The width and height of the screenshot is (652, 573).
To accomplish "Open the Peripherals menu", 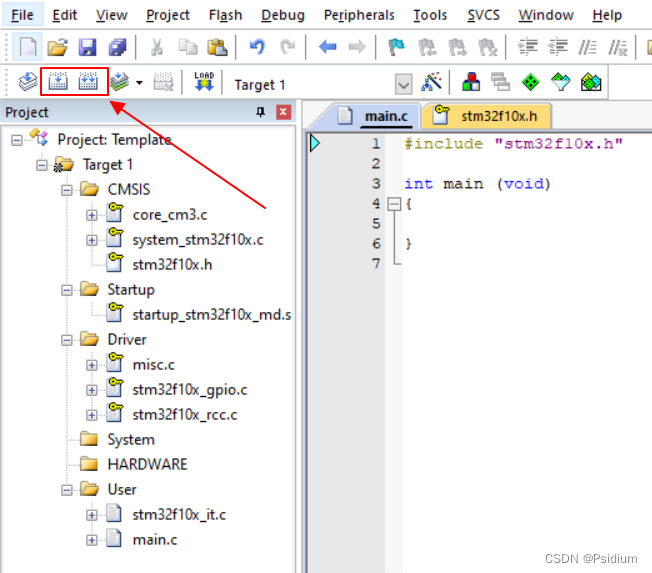I will point(359,15).
